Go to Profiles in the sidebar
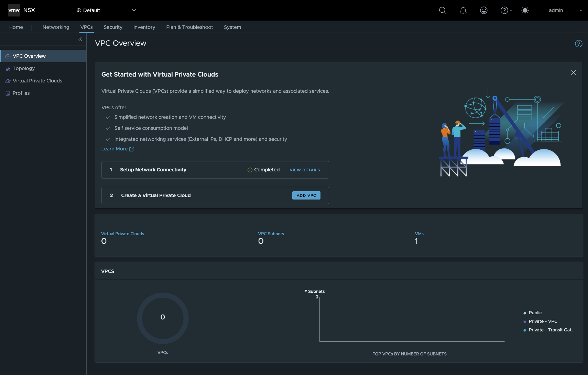This screenshot has width=588, height=375. (x=21, y=93)
